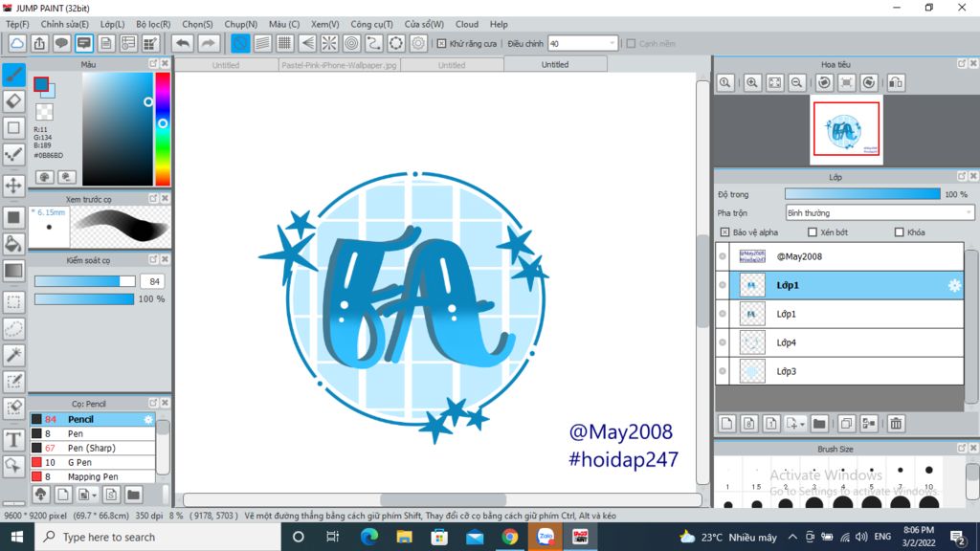
Task: Click the Navigator preview thumbnail
Action: click(x=846, y=129)
